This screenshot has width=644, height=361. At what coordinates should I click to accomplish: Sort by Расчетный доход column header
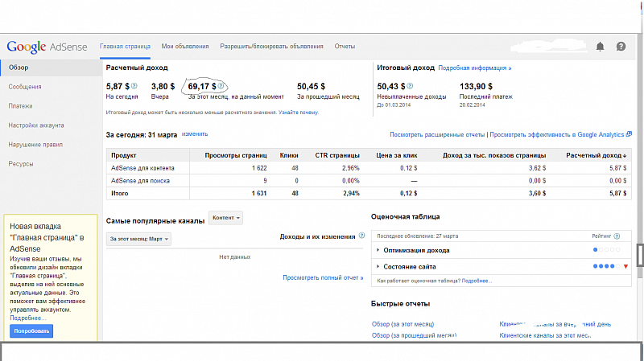[596, 155]
